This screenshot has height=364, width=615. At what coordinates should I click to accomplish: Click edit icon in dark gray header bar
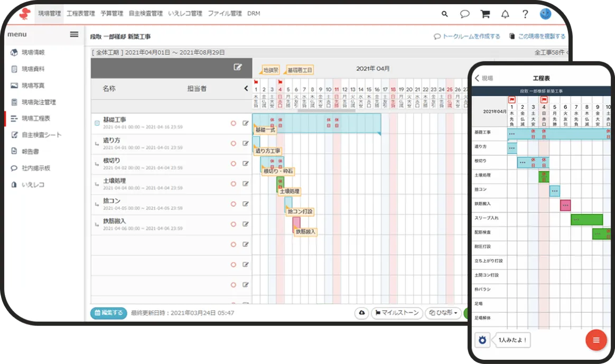[x=238, y=67]
